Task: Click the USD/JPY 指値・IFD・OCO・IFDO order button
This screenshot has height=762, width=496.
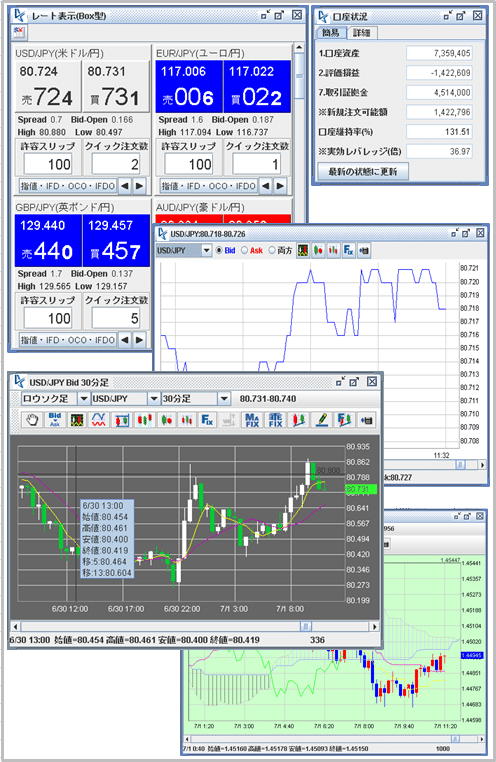Action: (68, 186)
